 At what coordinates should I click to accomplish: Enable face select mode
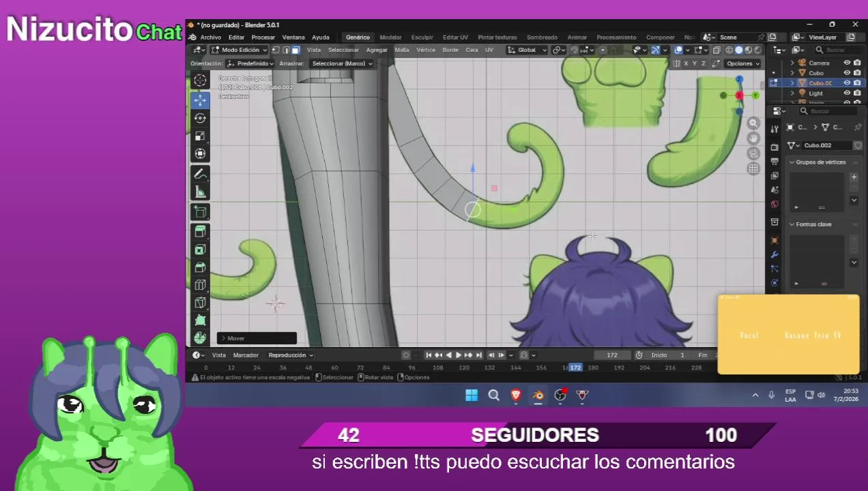[295, 50]
